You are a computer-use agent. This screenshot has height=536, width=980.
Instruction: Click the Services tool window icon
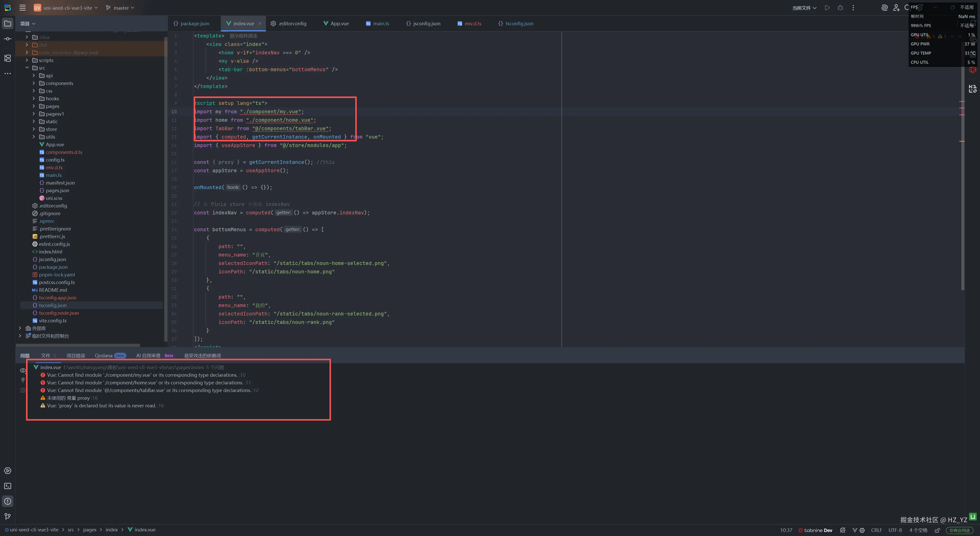pos(8,471)
